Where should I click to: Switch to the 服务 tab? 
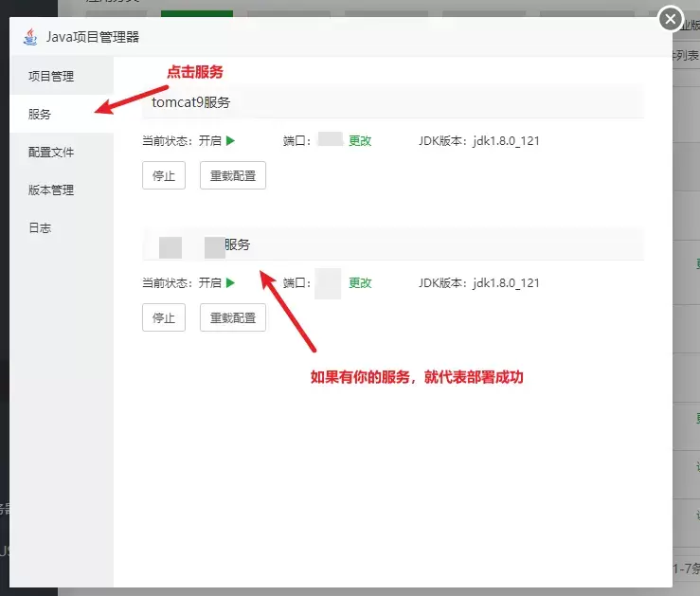pyautogui.click(x=40, y=114)
